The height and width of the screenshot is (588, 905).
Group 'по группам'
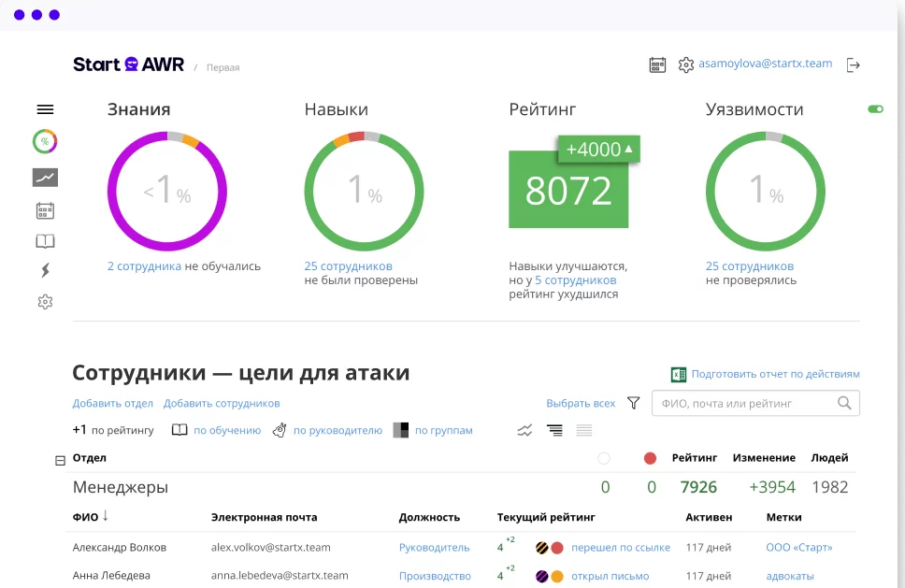click(x=444, y=430)
